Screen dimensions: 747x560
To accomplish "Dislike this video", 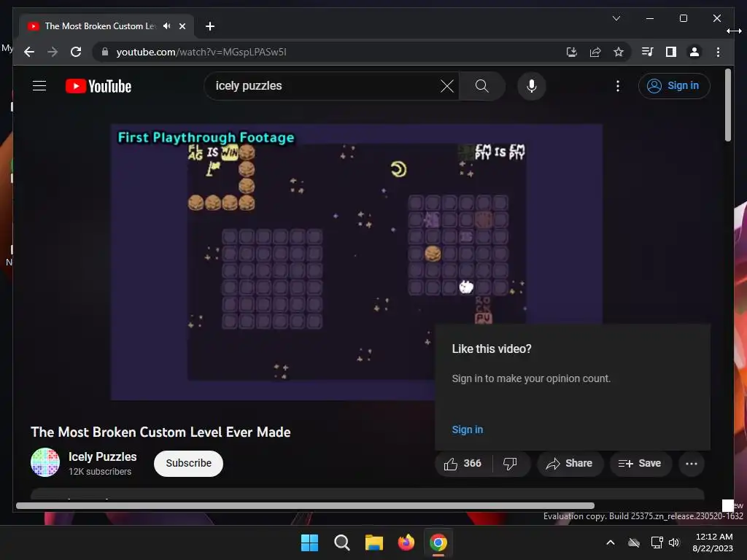I will 510,463.
